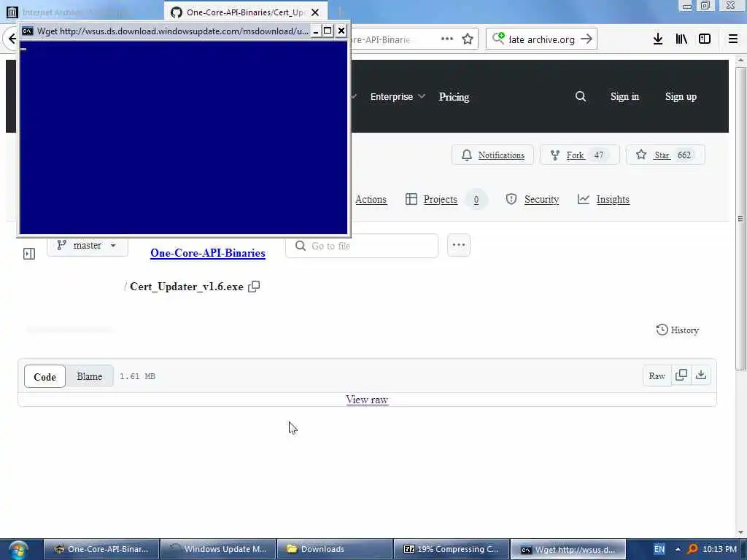Screen dimensions: 747x560
Task: Click the Notifications bell button
Action: click(x=492, y=155)
